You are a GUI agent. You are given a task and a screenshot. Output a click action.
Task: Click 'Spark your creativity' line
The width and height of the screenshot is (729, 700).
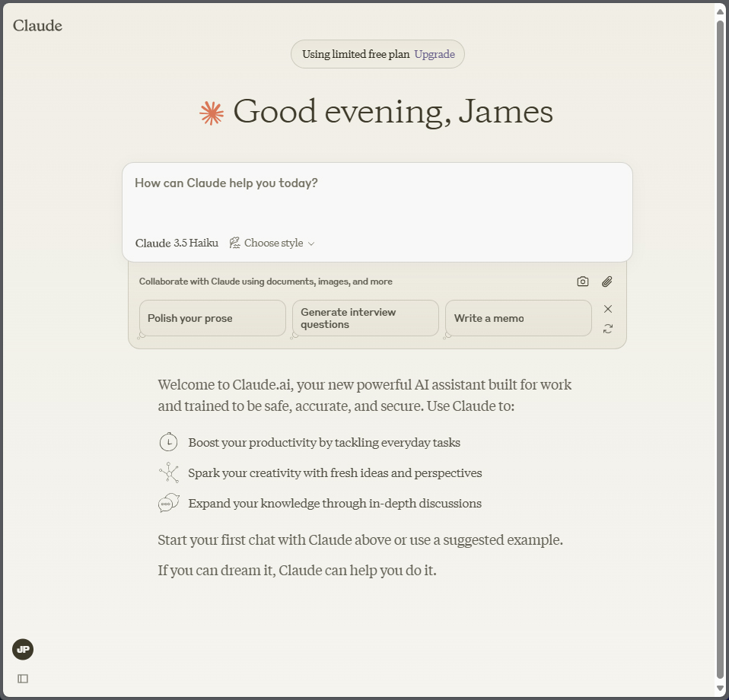point(335,473)
